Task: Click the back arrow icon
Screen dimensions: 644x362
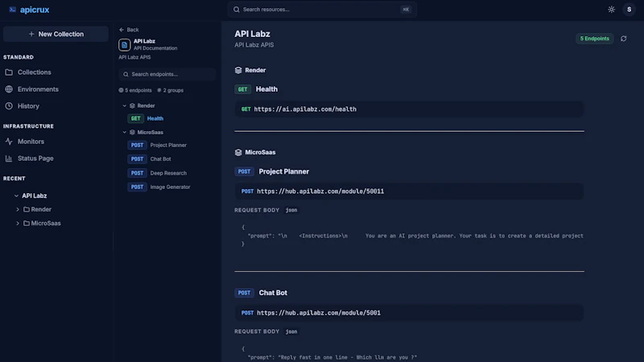Action: pyautogui.click(x=122, y=30)
